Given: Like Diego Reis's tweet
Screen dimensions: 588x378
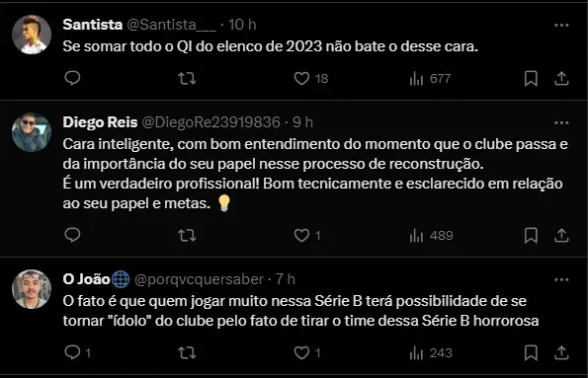Looking at the screenshot, I should tap(306, 235).
